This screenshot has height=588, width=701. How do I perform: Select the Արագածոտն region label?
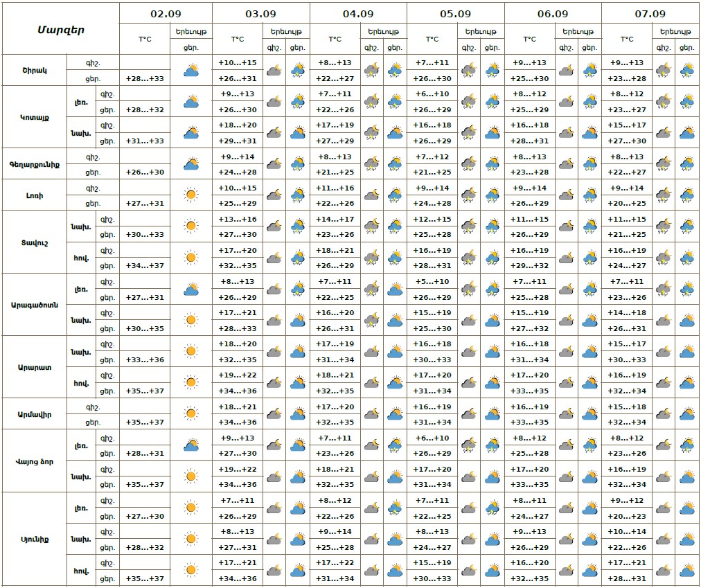click(35, 305)
